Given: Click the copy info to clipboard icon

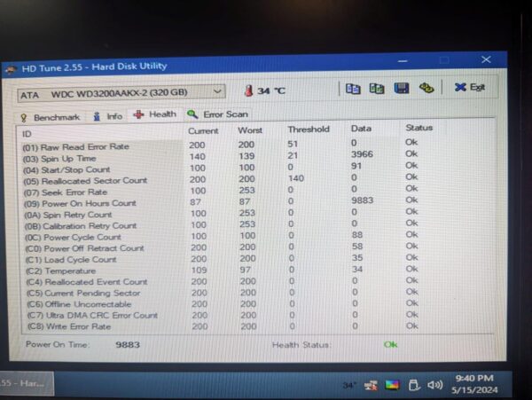Looking at the screenshot, I should click(353, 89).
